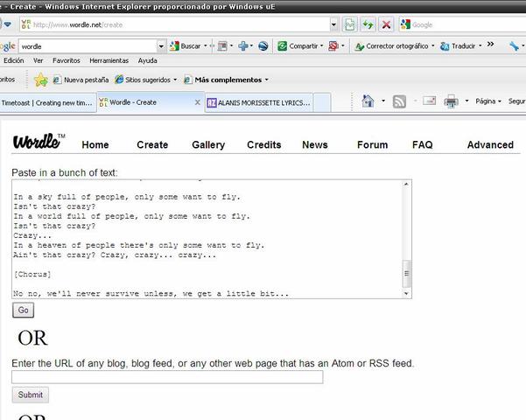Click the blue globe icon in Google toolbar
Viewport: 526px width, 420px height.
263,46
